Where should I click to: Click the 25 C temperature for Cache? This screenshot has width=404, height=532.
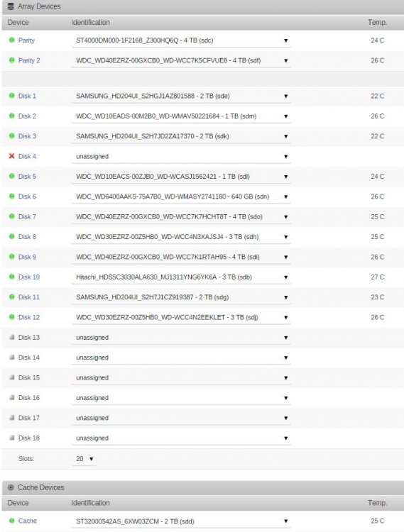pos(378,521)
